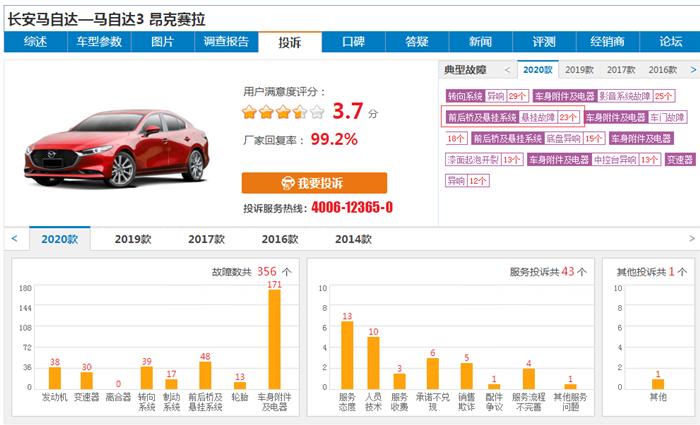This screenshot has width=700, height=425.
Task: Open the 经销商 tab
Action: coord(608,42)
